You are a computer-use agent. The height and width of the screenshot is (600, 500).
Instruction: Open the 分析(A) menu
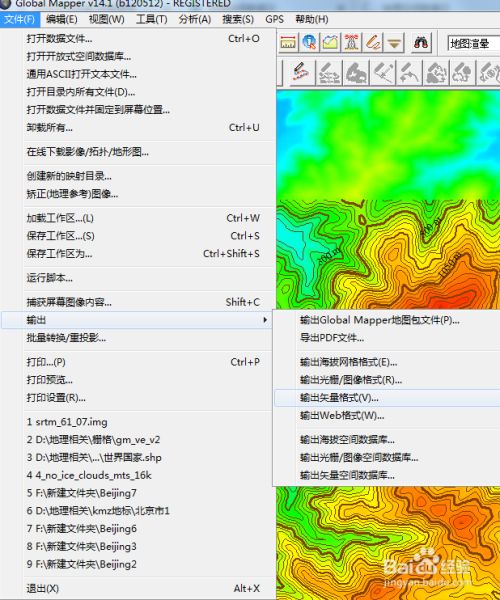[x=195, y=19]
